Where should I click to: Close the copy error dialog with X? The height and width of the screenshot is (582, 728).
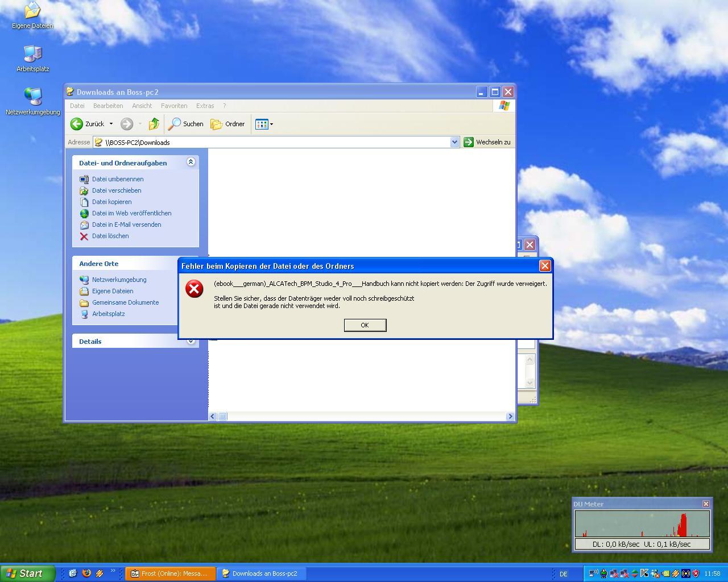(545, 265)
